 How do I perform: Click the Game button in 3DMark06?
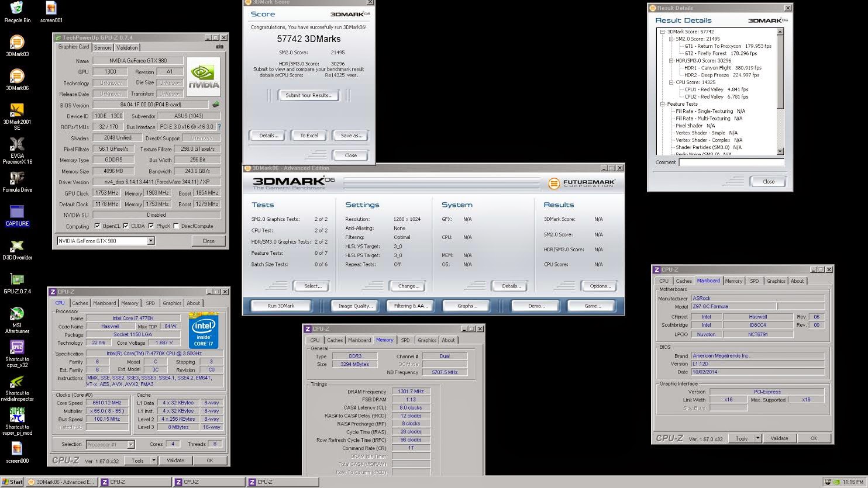click(x=593, y=306)
